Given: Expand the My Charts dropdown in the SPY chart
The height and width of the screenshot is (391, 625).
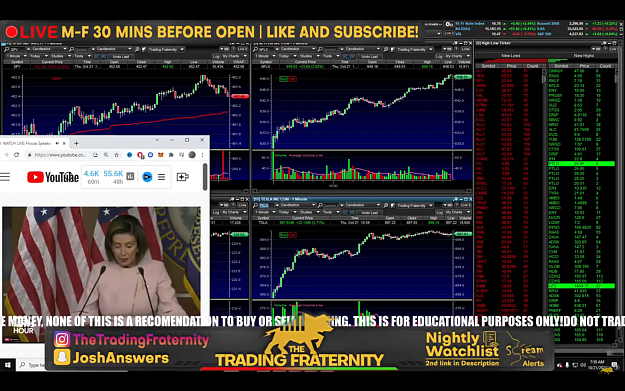Looking at the screenshot, I should [x=235, y=56].
